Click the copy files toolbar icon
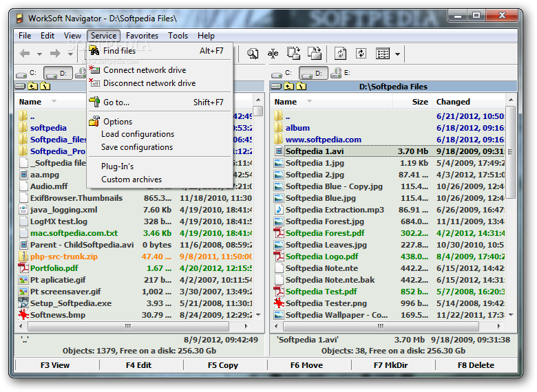This screenshot has width=537, height=392. [293, 54]
